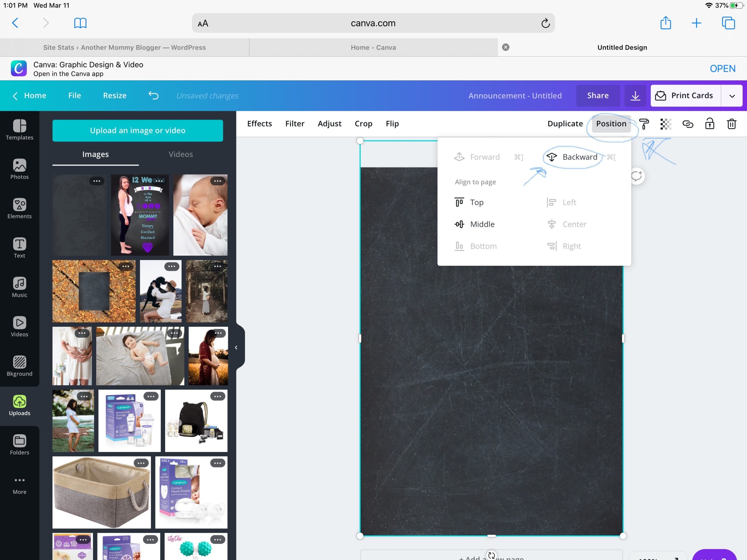The image size is (747, 560).
Task: Click the undo arrow icon
Action: pyautogui.click(x=154, y=96)
